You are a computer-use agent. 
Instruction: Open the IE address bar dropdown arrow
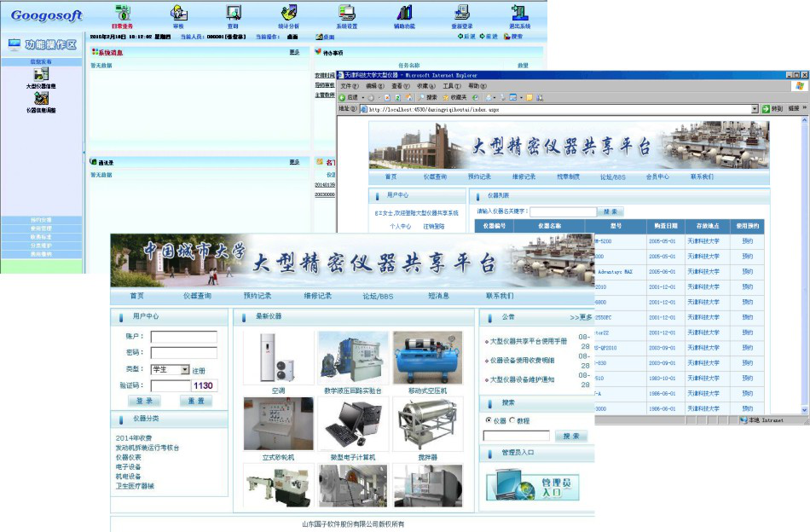(755, 109)
